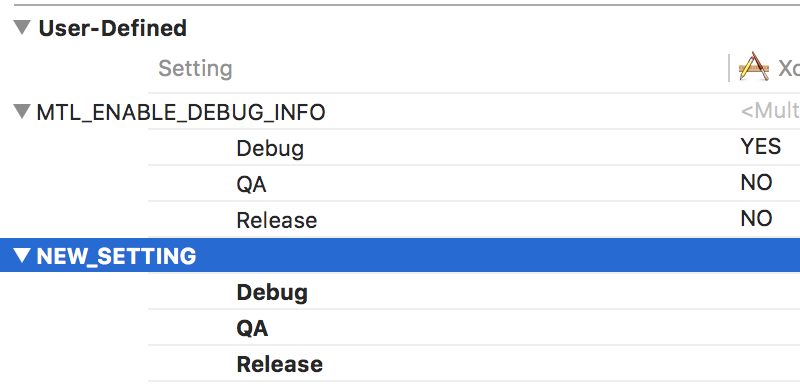Select the User-Defined section header

click(x=112, y=28)
